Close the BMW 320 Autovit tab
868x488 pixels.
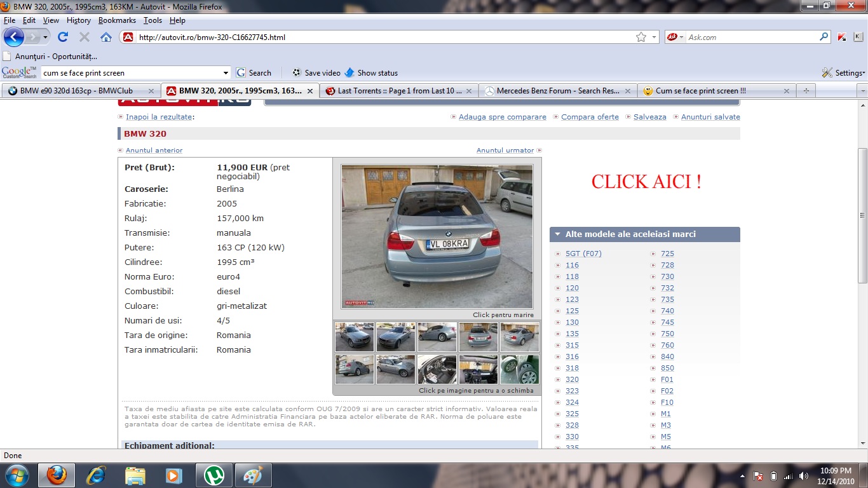click(x=310, y=91)
